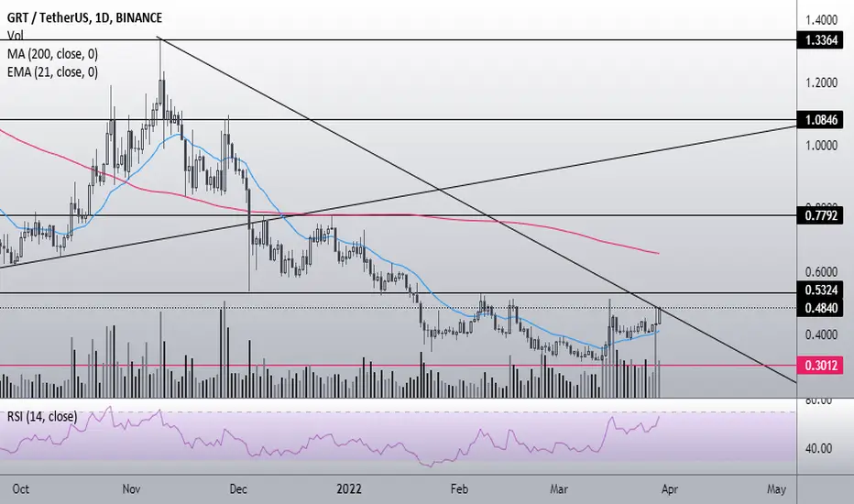This screenshot has width=854, height=504.
Task: Select the pink horizontal line at 0.3012
Action: (398, 366)
